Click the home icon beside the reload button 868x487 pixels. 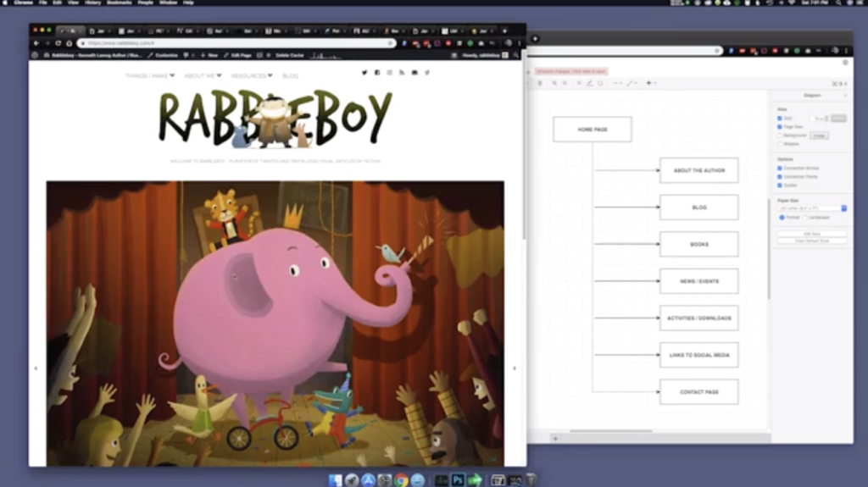(x=70, y=43)
